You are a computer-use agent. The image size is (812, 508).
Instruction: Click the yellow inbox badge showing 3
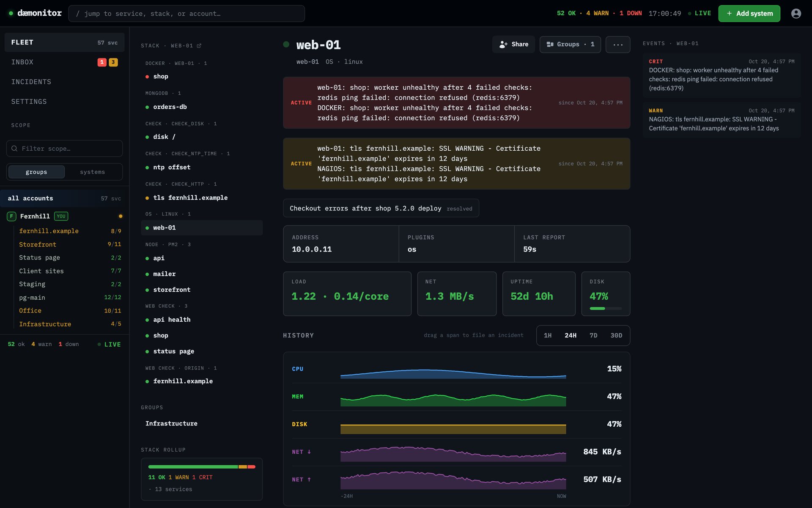113,62
